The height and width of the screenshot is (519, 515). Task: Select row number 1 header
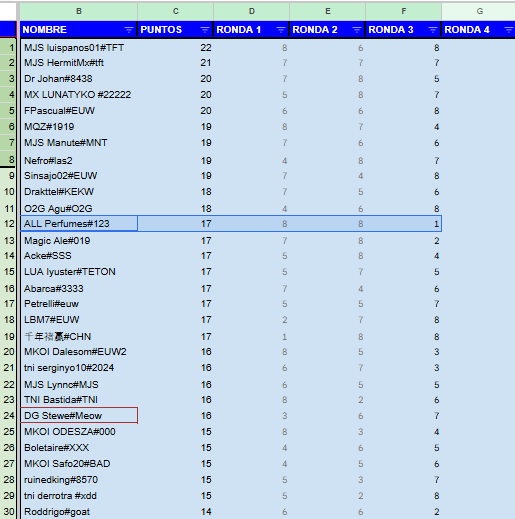tap(8, 48)
